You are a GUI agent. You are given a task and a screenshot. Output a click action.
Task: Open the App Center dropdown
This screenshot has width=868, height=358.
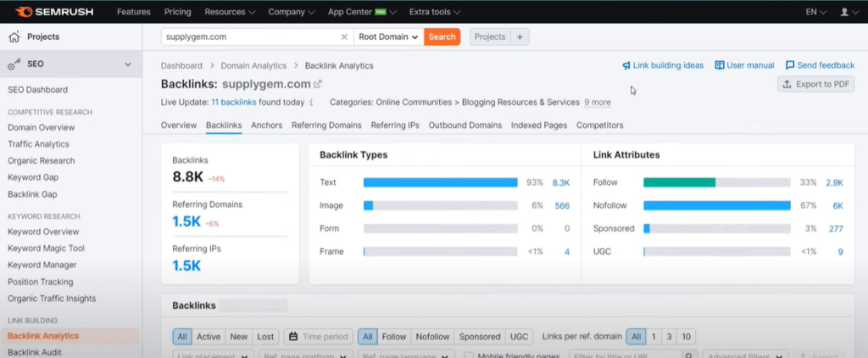(x=362, y=12)
